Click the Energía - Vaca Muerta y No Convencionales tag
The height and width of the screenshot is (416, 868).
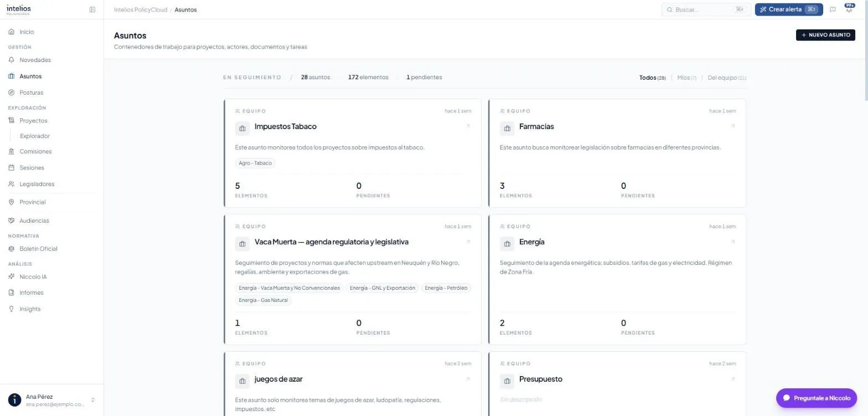click(x=290, y=288)
